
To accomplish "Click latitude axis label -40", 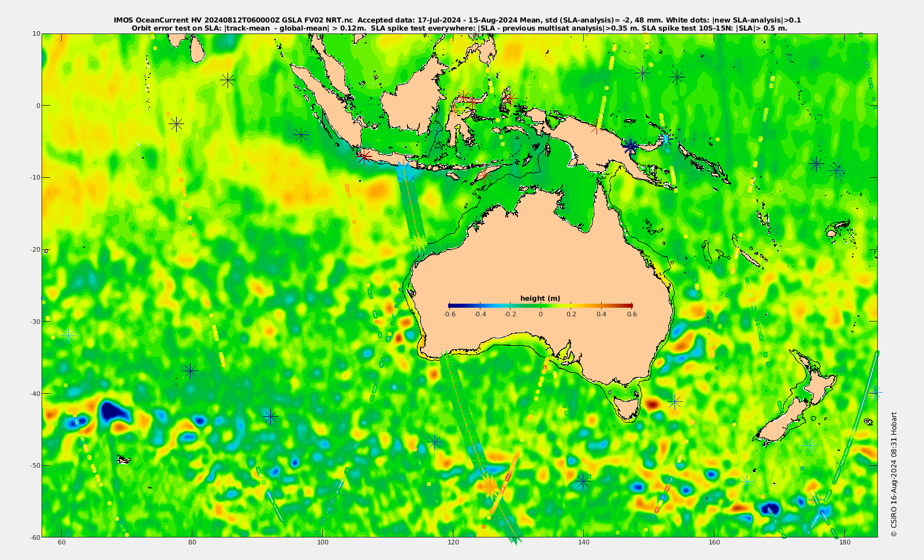I will coord(34,393).
